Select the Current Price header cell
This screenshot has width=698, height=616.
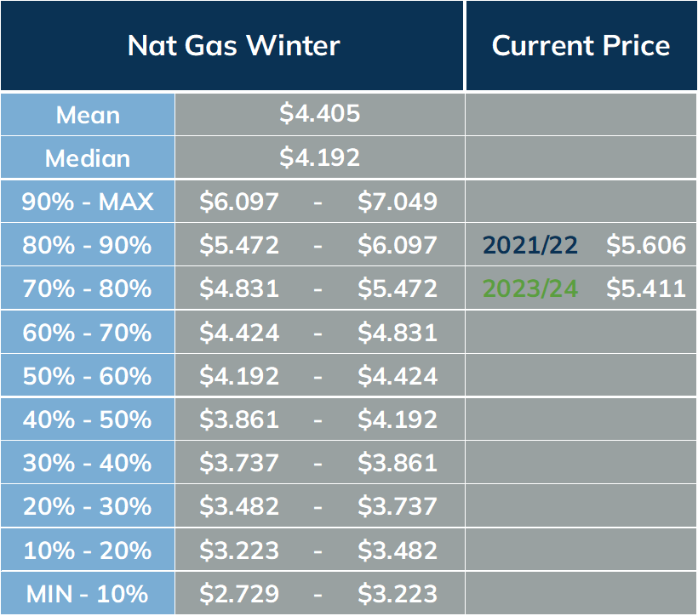click(x=581, y=46)
